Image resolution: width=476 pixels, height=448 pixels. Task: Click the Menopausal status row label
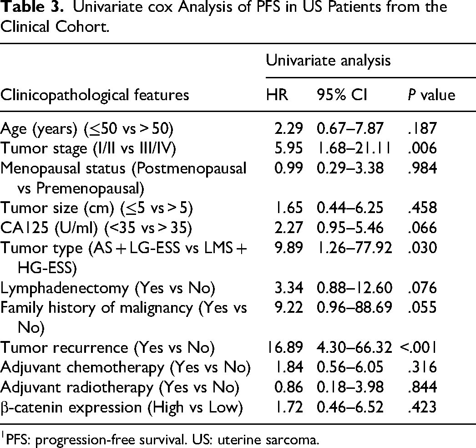coord(123,178)
